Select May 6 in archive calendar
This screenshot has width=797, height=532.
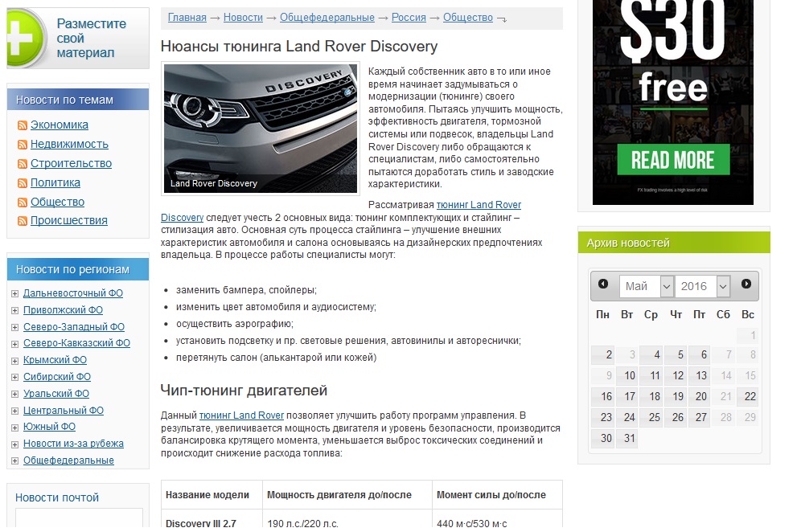(699, 354)
